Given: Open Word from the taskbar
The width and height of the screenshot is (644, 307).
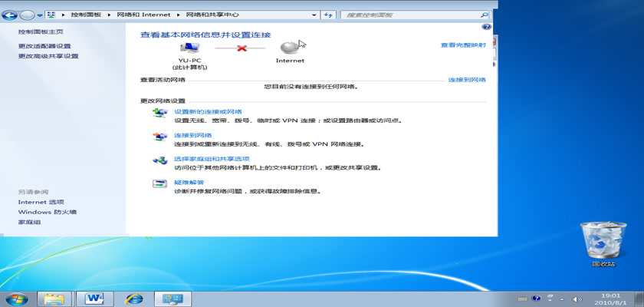Looking at the screenshot, I should tap(95, 298).
